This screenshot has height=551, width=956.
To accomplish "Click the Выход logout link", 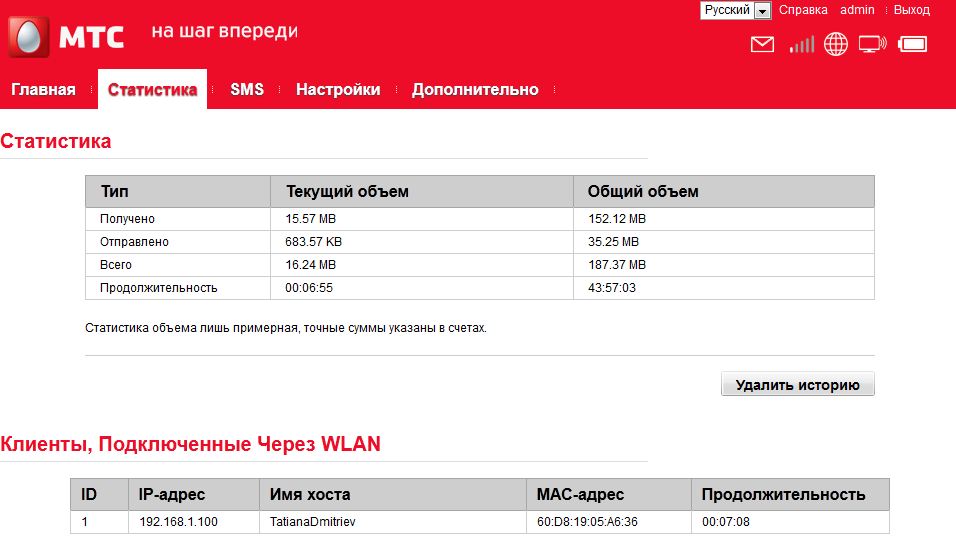I will (x=911, y=10).
